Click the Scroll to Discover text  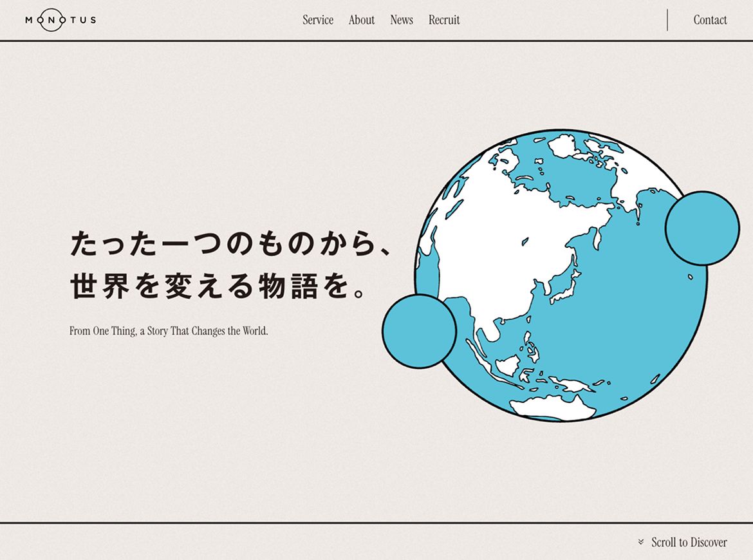(689, 542)
